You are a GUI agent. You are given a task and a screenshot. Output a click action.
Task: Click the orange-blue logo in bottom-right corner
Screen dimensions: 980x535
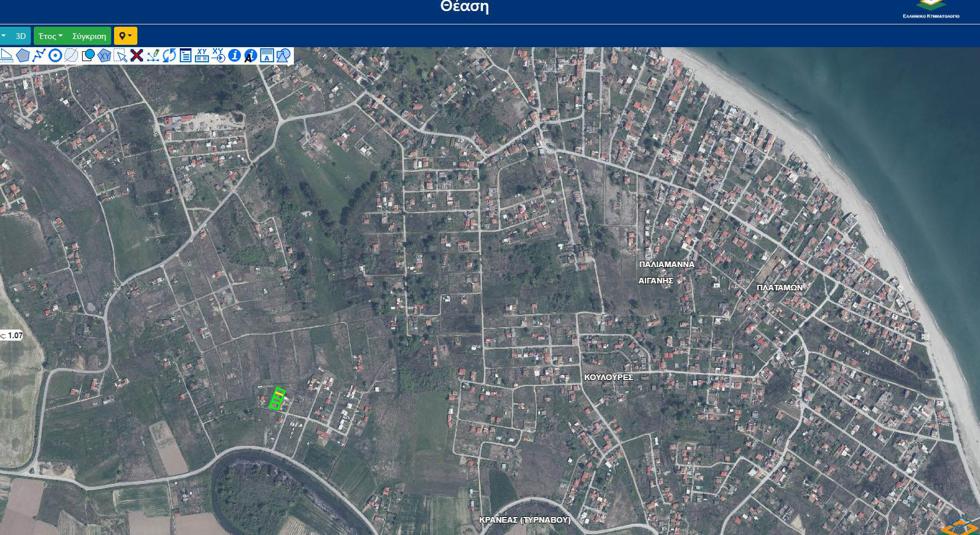point(960,526)
